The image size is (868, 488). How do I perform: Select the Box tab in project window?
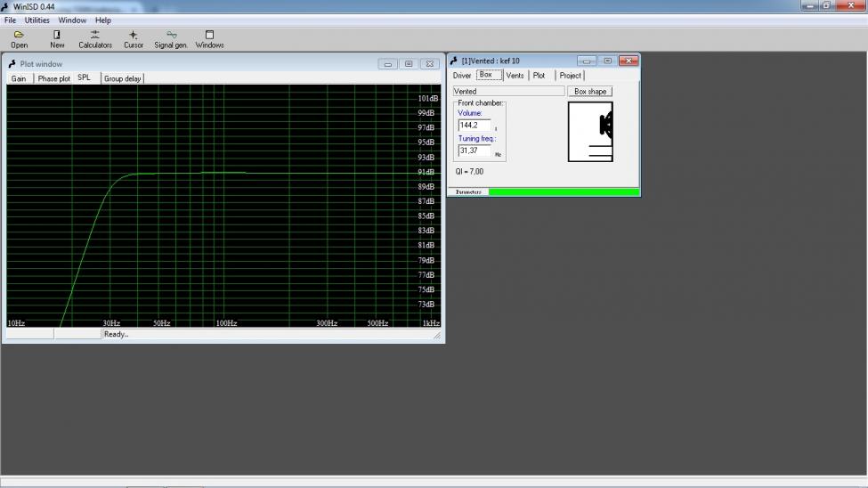488,75
